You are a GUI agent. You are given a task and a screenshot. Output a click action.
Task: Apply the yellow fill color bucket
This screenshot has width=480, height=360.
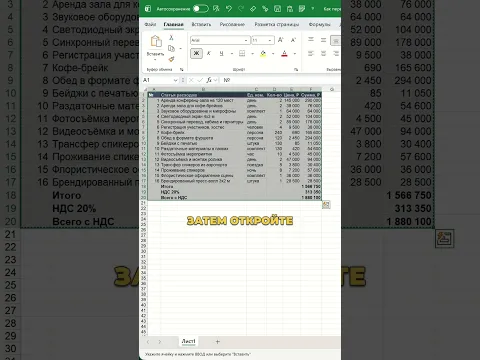point(263,53)
